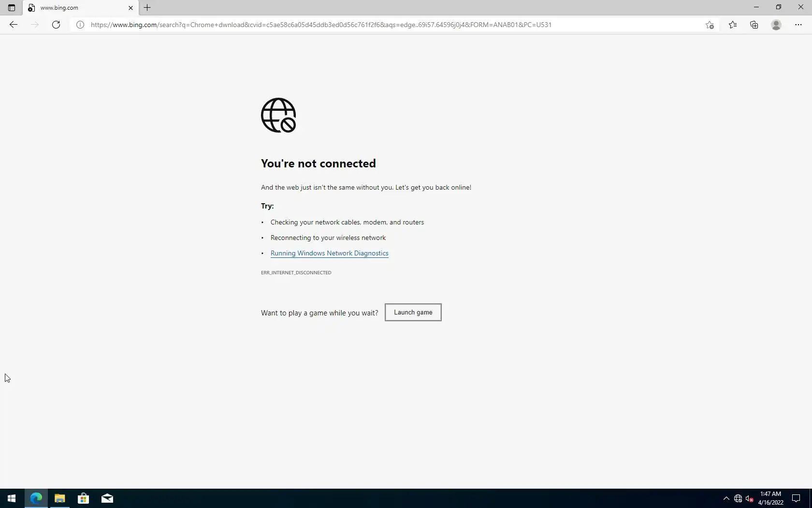Open the notification action center

click(796, 498)
